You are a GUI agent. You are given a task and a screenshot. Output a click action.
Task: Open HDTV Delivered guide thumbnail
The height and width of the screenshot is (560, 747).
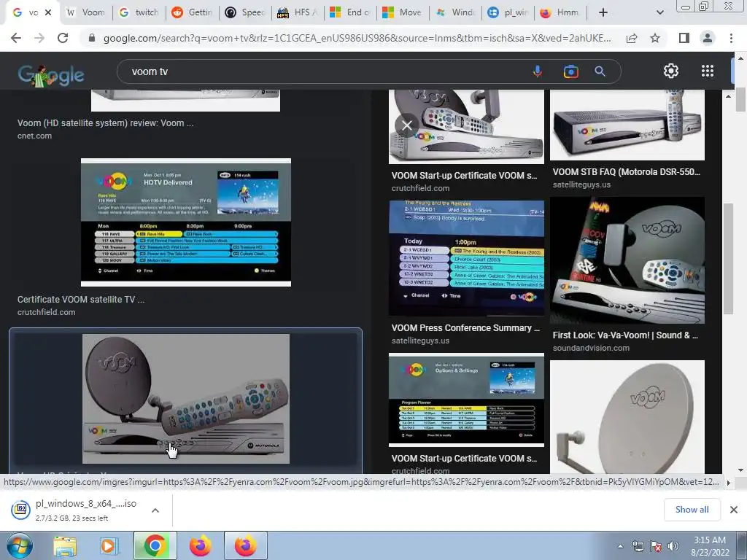coord(186,222)
